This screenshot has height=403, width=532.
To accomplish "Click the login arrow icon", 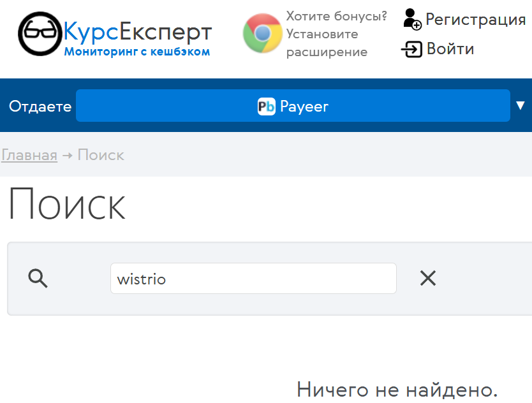I will [x=411, y=49].
